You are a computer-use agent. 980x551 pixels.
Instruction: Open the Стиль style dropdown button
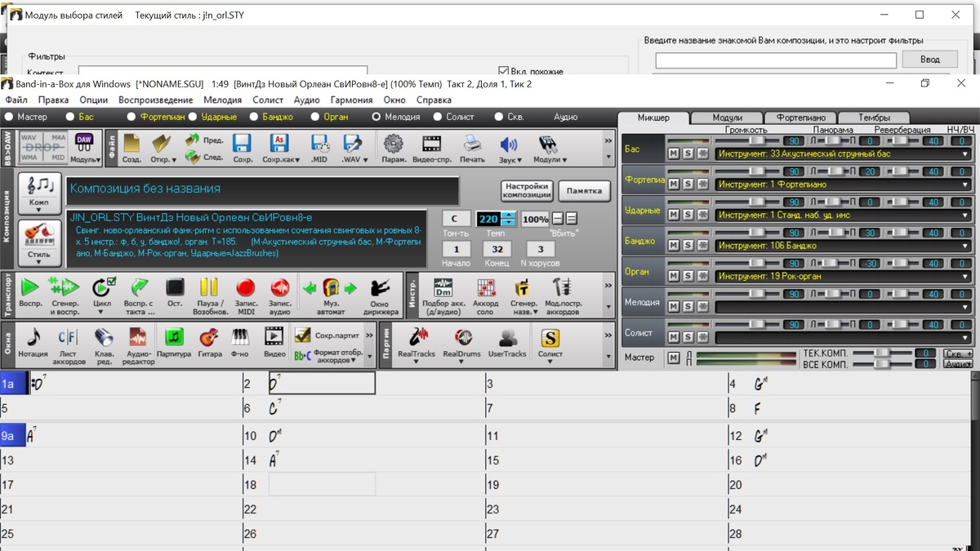point(39,242)
